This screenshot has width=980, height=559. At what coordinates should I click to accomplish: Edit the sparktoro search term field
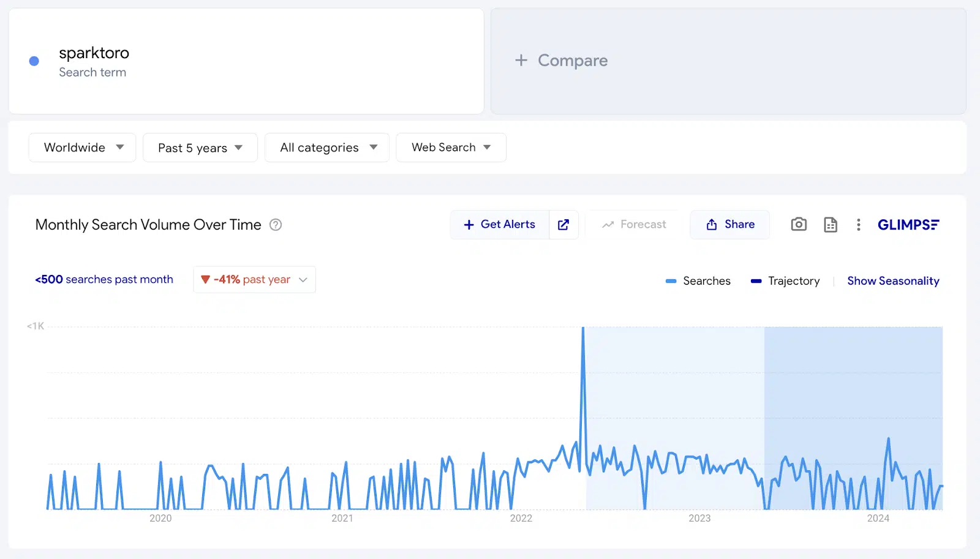[246, 61]
